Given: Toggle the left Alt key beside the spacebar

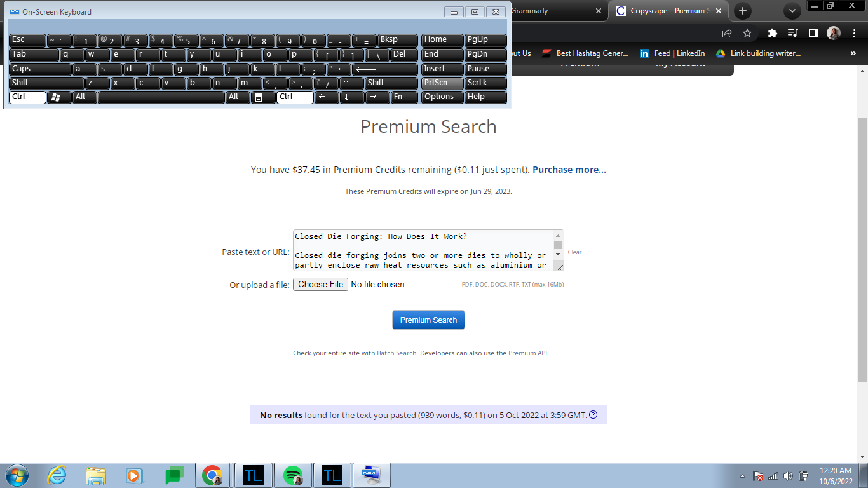Looking at the screenshot, I should pos(85,97).
